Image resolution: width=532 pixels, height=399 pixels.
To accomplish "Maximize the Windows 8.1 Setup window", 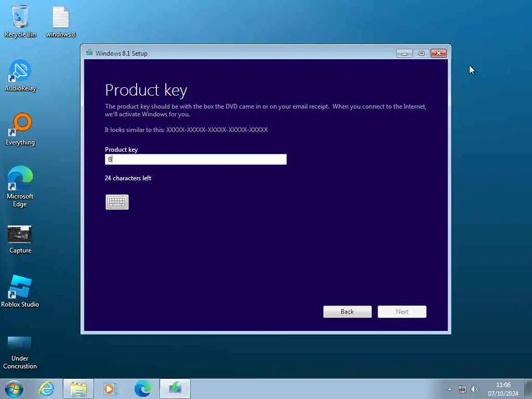I will [x=421, y=54].
